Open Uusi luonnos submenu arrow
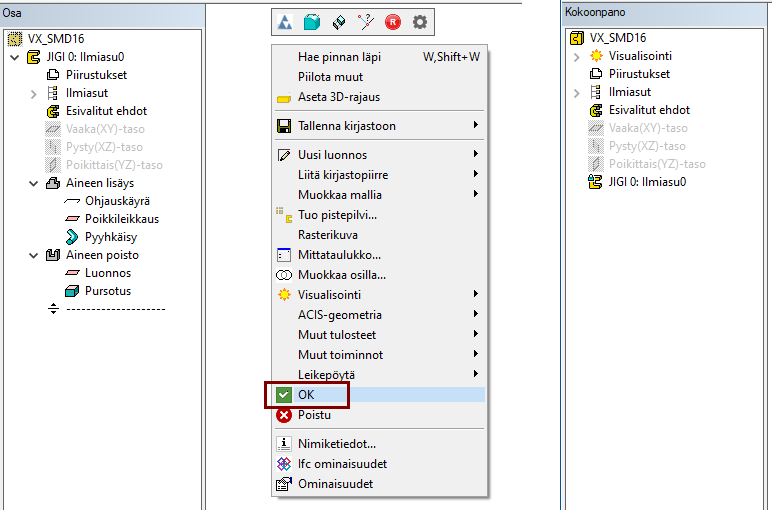The image size is (772, 510). [x=476, y=154]
